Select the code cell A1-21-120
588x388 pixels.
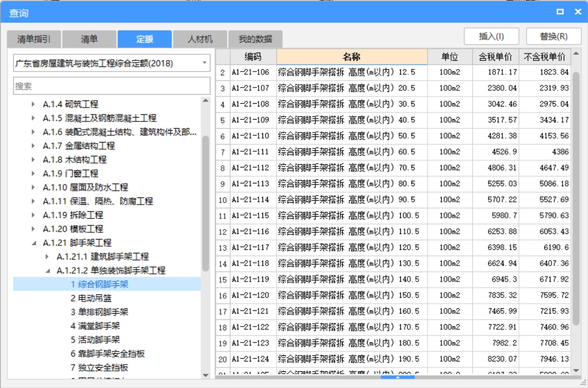pos(253,295)
